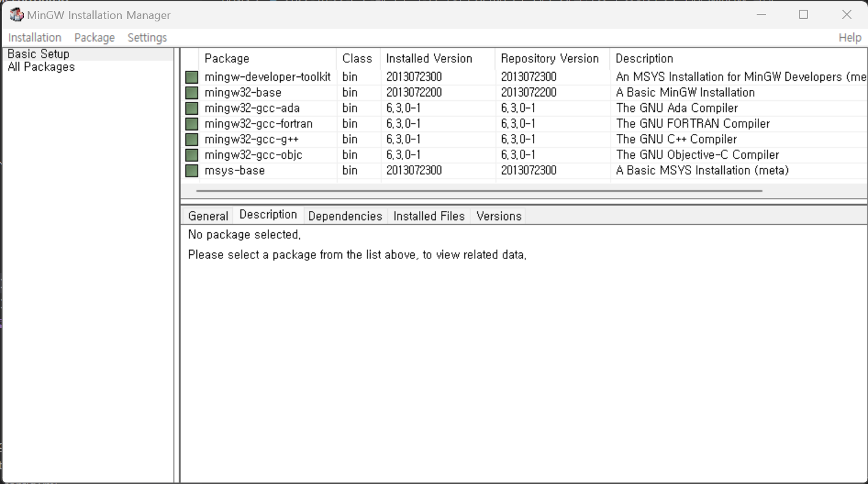This screenshot has height=484, width=868.
Task: Switch to the Versions tab
Action: tap(499, 215)
